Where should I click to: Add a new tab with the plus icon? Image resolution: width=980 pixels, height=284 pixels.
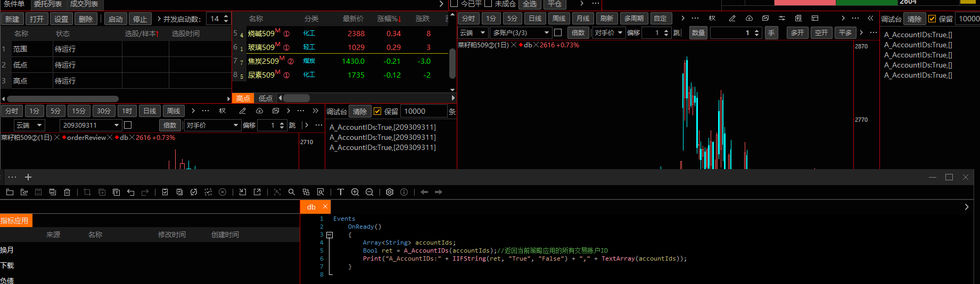tap(28, 177)
